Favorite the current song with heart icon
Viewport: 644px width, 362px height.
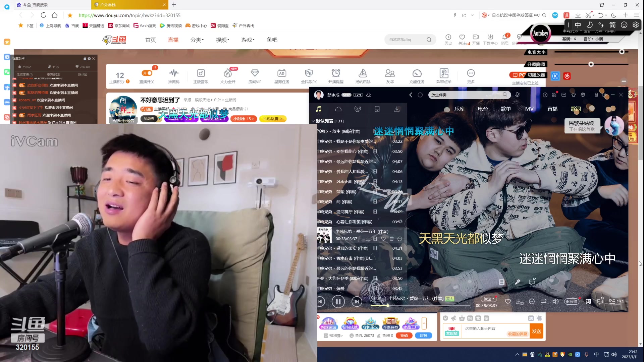(x=508, y=301)
